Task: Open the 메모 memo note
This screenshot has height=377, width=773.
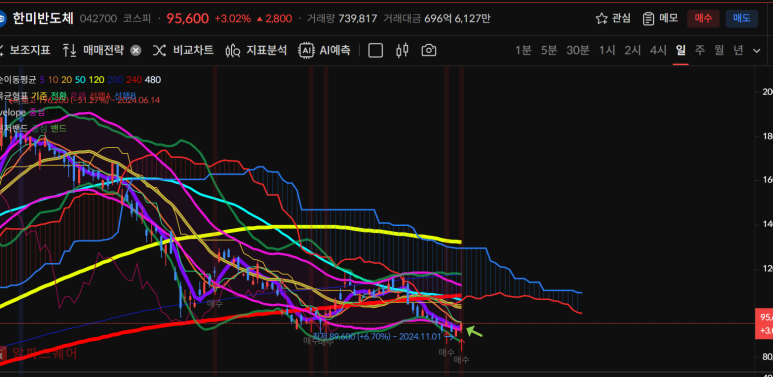Action: pos(660,19)
